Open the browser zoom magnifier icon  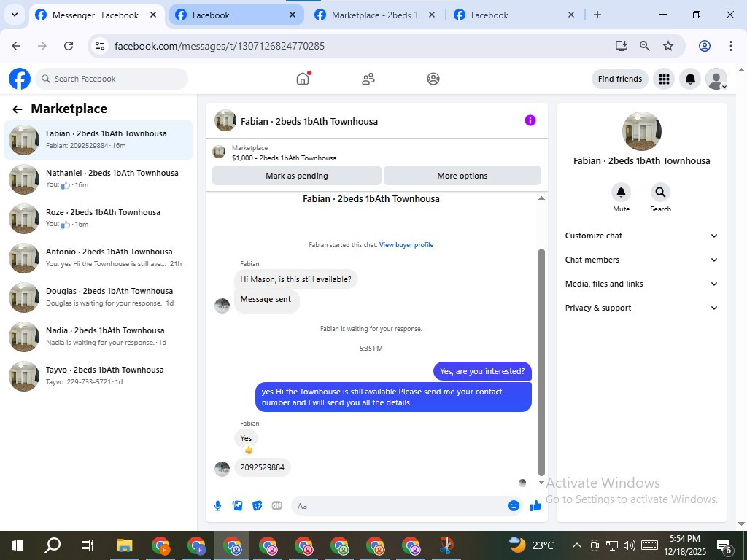point(645,46)
